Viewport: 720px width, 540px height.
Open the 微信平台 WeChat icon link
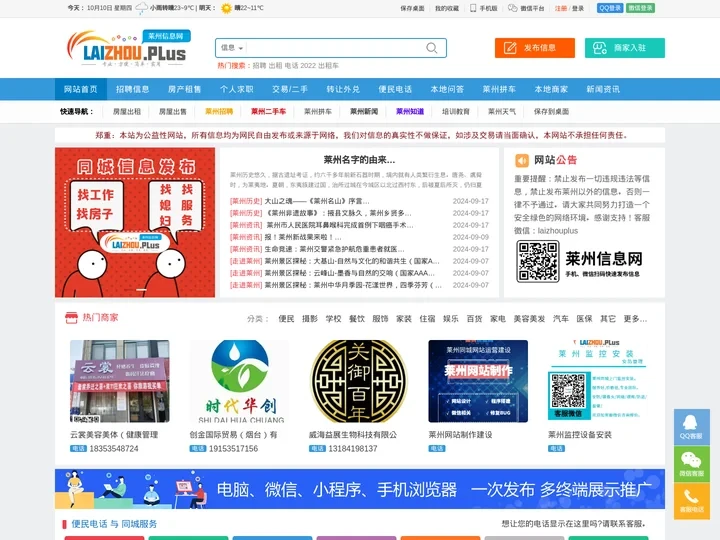526,8
